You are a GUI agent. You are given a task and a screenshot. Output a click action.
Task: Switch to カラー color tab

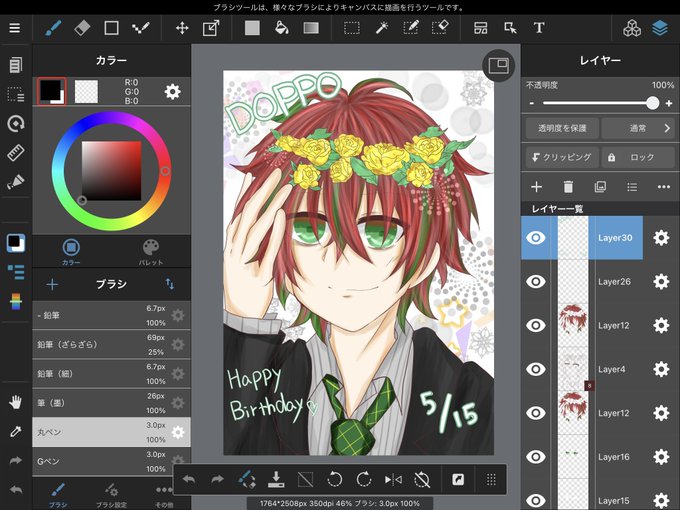(x=71, y=252)
